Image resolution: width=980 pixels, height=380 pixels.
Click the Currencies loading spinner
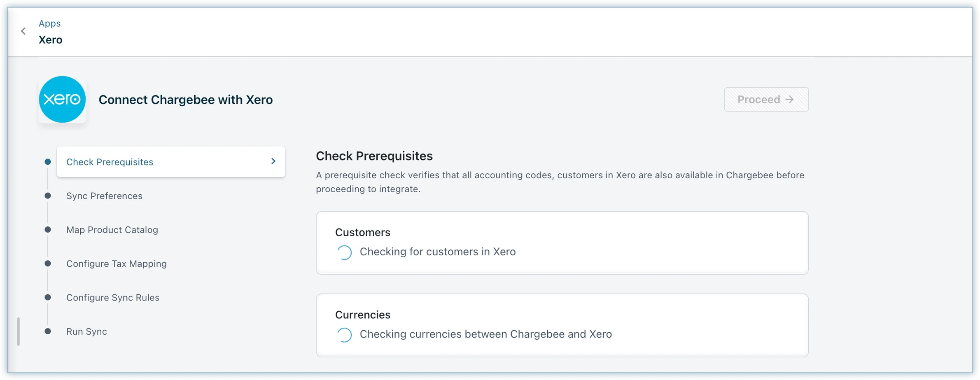344,335
